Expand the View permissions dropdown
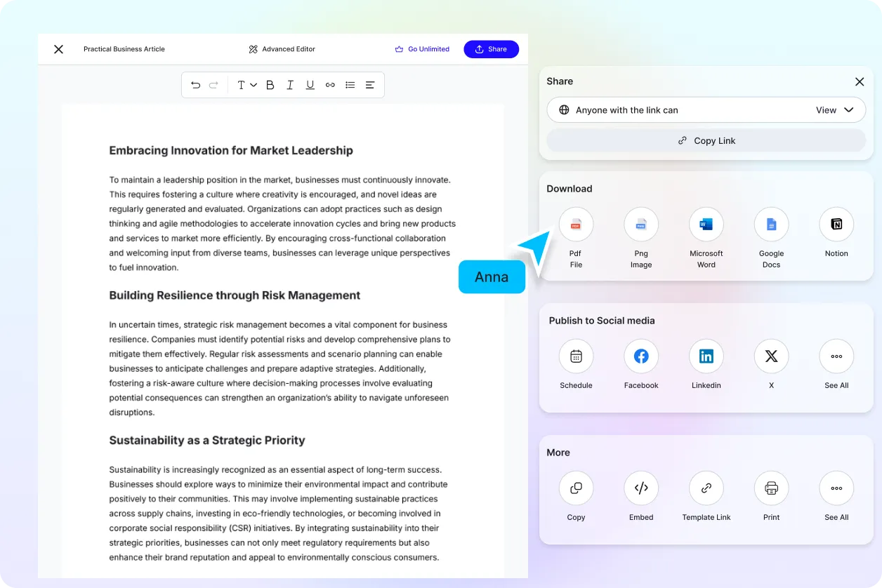 834,109
